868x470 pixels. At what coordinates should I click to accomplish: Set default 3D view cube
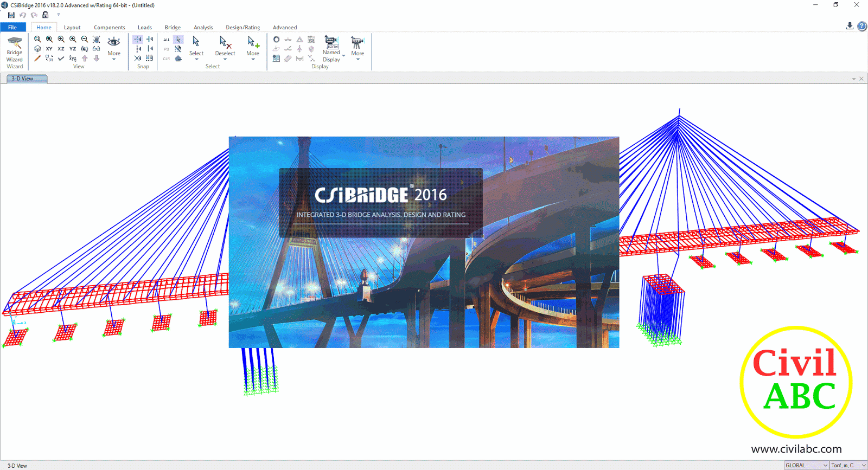point(37,49)
